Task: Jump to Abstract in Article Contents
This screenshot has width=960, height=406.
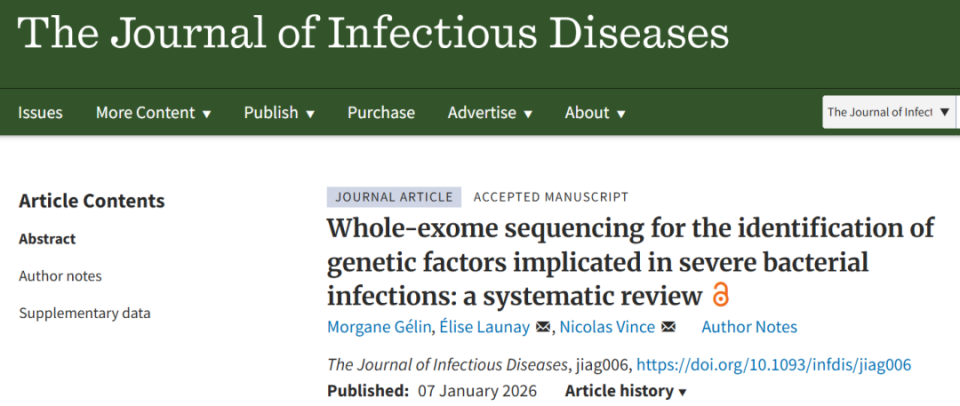Action: [x=47, y=239]
